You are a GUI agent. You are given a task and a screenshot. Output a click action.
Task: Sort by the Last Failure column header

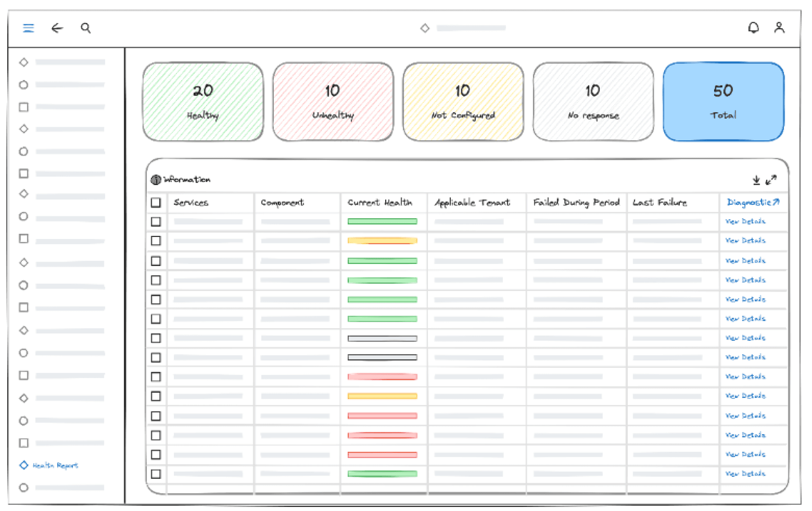coord(660,202)
